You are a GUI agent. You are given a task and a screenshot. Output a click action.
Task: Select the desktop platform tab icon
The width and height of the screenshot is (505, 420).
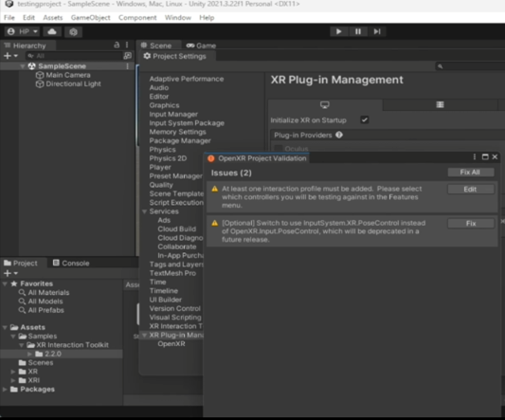tap(325, 104)
